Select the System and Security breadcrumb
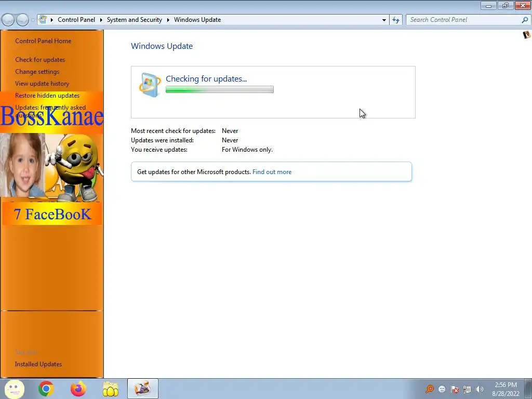 [x=135, y=20]
